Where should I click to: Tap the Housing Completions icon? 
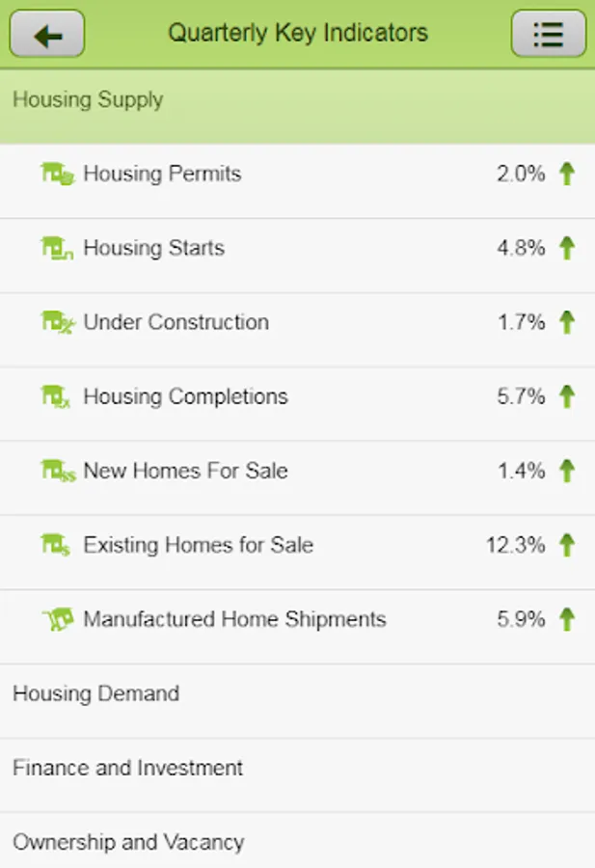pos(57,397)
